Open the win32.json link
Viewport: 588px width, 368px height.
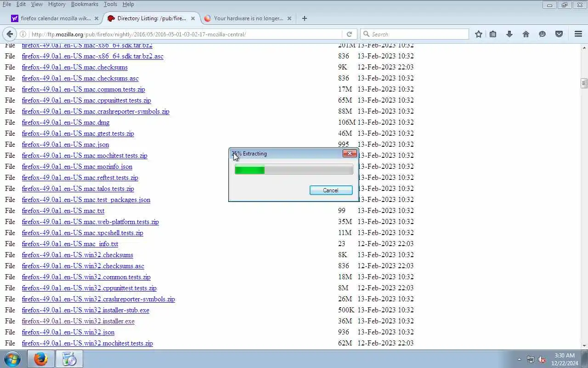[68, 332]
